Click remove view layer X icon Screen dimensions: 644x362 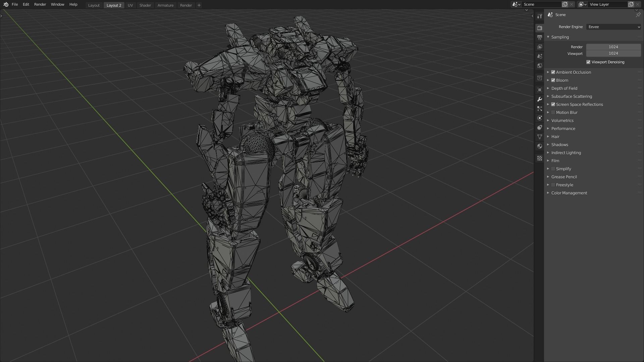[638, 4]
